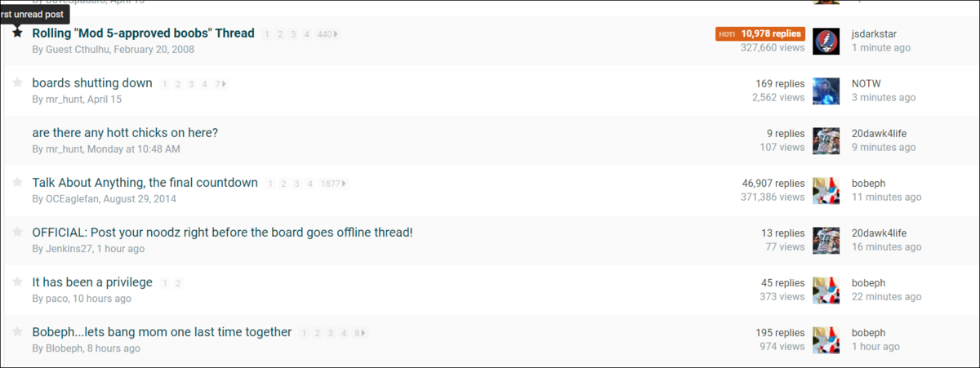The image size is (980, 368).
Task: Click star icon beside Talk About Anything thread
Action: point(17,182)
